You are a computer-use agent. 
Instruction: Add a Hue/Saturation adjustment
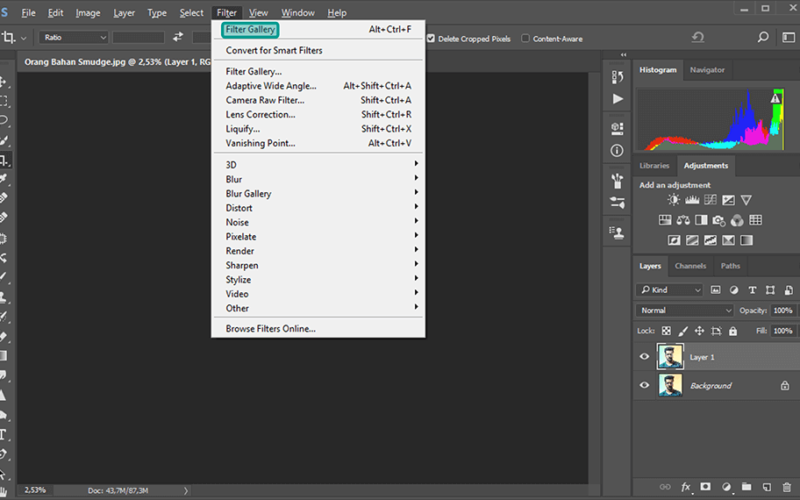pos(665,220)
